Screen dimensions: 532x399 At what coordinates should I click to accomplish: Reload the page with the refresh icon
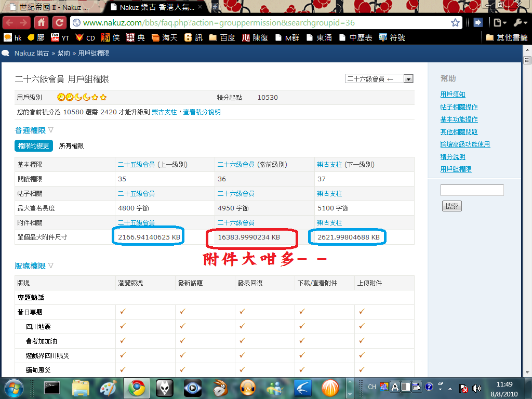click(x=59, y=23)
